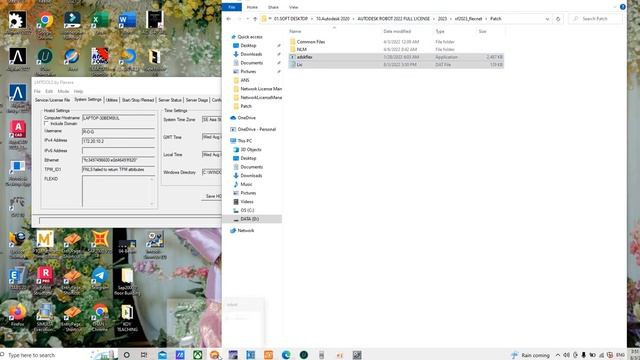This screenshot has height=360, width=640.
Task: Click the Explorer Back arrow
Action: coord(229,19)
